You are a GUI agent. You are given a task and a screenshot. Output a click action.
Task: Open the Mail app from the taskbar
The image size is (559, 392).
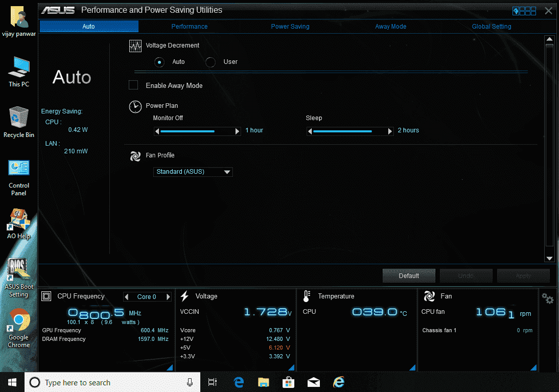pos(314,382)
